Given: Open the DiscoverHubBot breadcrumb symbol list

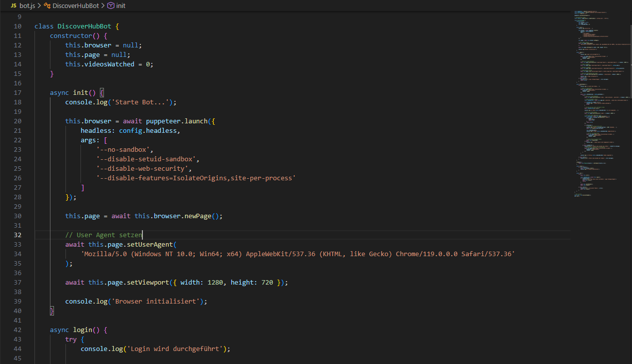Looking at the screenshot, I should pyautogui.click(x=76, y=5).
